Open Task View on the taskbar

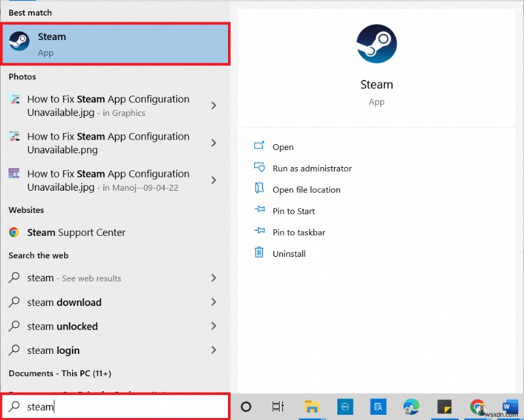(277, 406)
